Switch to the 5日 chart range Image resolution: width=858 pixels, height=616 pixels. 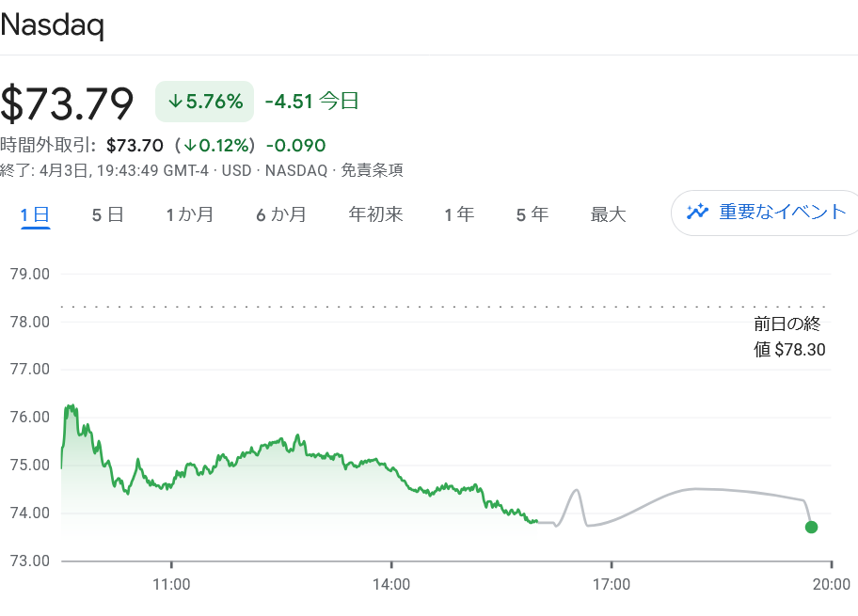(x=107, y=214)
